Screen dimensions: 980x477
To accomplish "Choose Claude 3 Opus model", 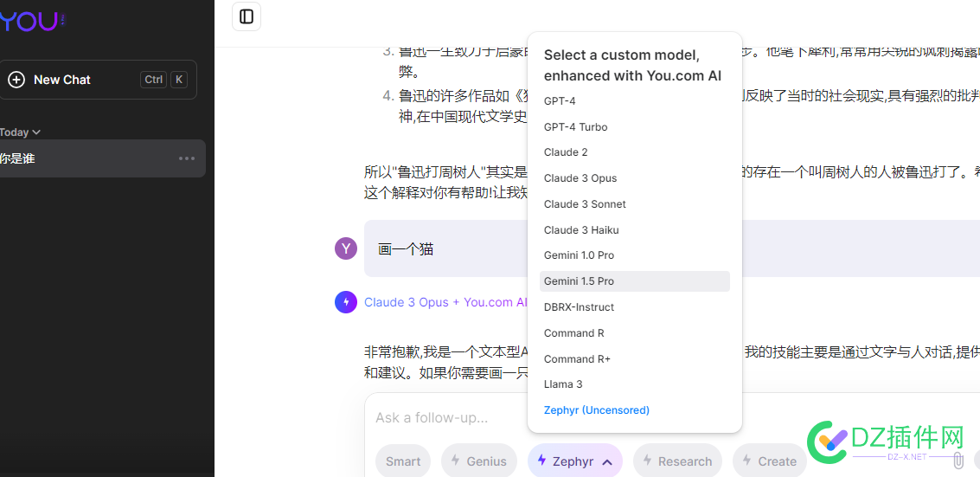I will point(634,178).
